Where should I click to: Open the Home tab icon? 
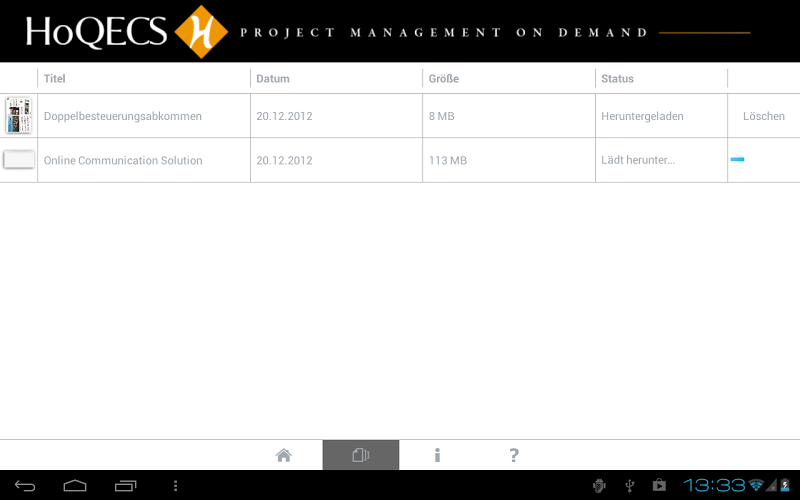click(x=284, y=455)
